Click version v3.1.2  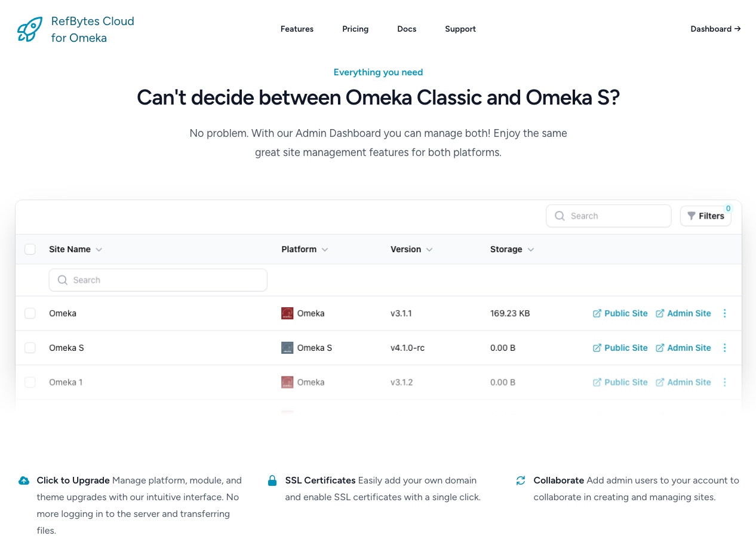click(401, 382)
